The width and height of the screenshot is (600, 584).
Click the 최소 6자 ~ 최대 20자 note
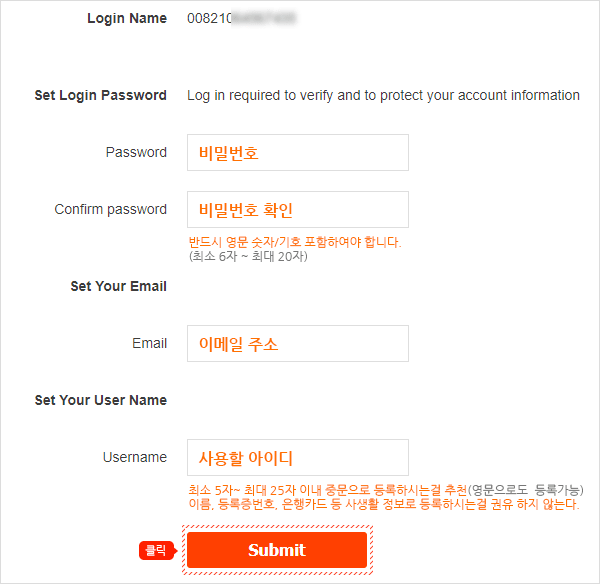[x=247, y=256]
